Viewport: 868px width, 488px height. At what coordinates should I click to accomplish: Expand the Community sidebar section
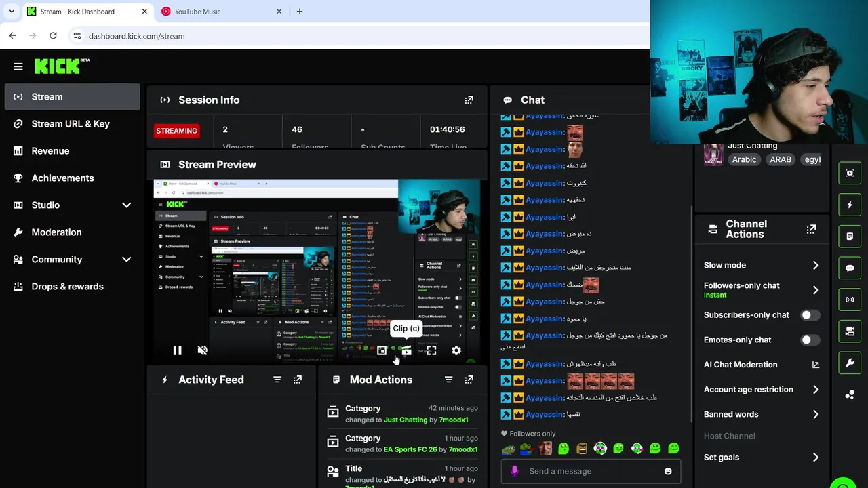[126, 259]
